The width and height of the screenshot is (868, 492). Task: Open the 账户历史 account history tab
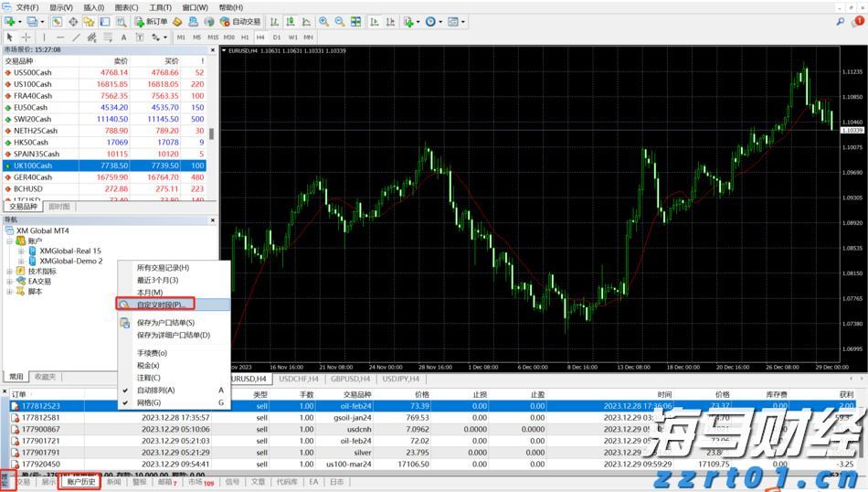(81, 482)
